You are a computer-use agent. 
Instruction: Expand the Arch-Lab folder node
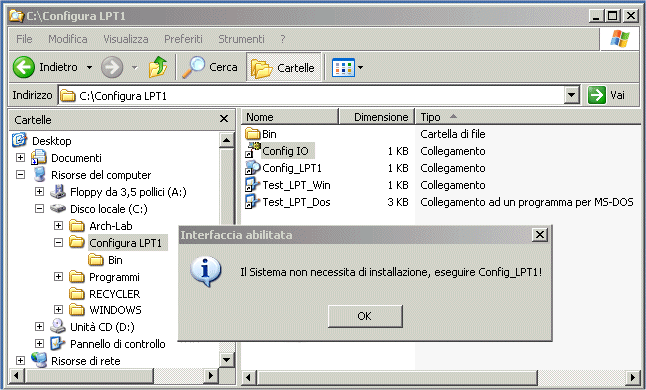pyautogui.click(x=59, y=226)
